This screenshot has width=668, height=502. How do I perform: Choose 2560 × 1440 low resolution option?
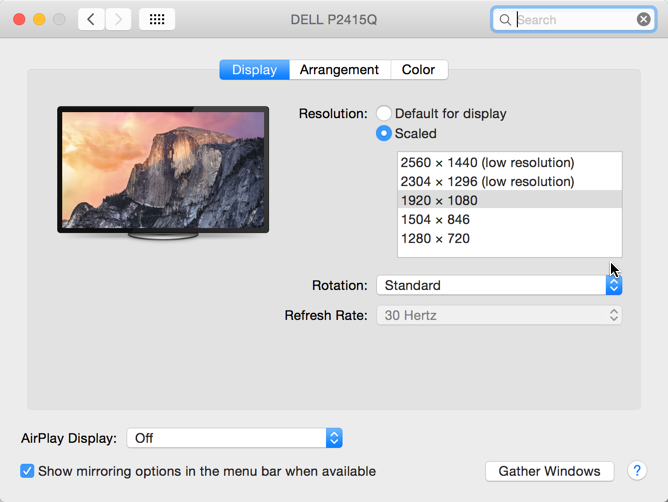click(487, 162)
